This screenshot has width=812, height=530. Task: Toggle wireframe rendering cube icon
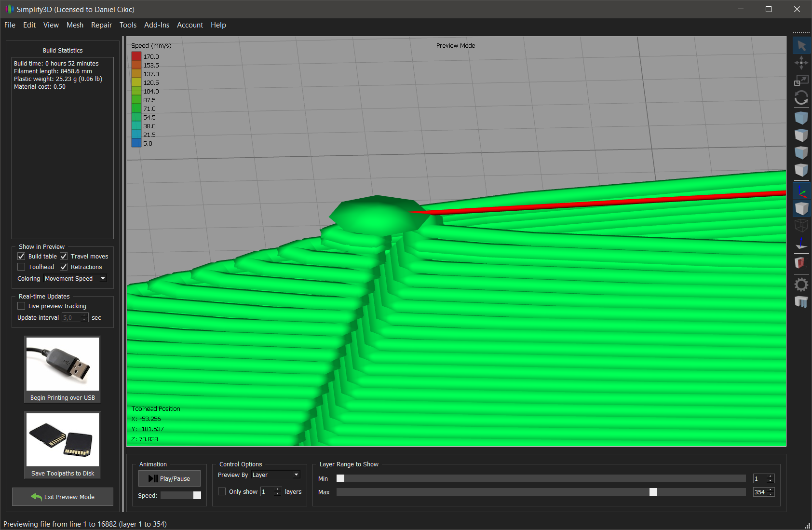coord(801,225)
